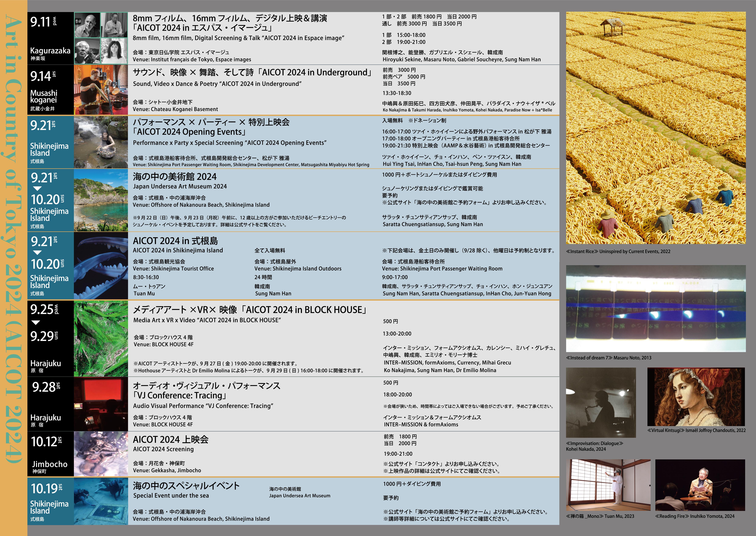This screenshot has height=536, width=756.
Task: Click the blue shark jaw artwork image
Action: 101,266
